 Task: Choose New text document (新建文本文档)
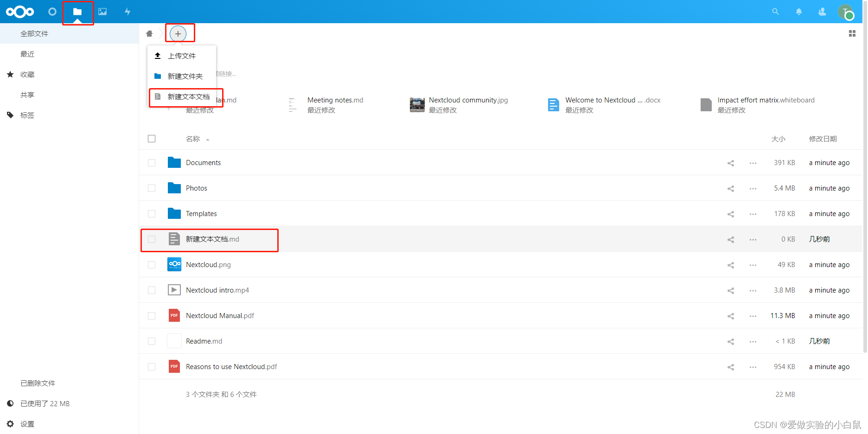(x=182, y=96)
